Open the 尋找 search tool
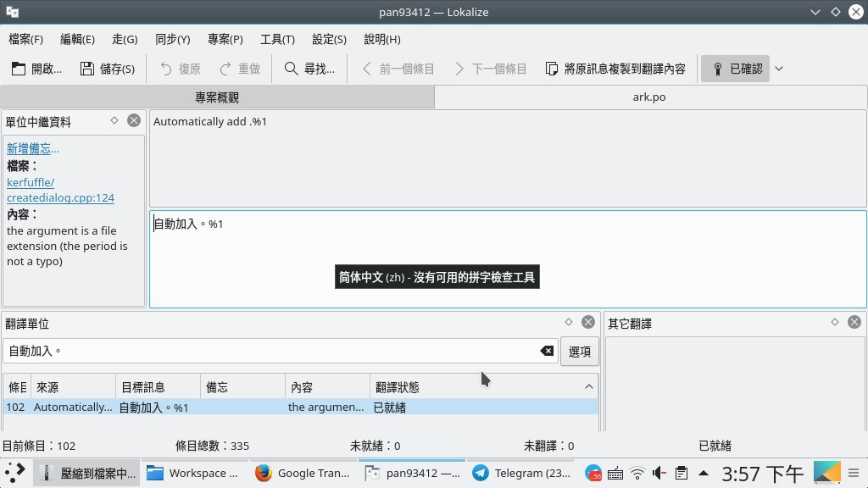868x488 pixels. [x=309, y=69]
